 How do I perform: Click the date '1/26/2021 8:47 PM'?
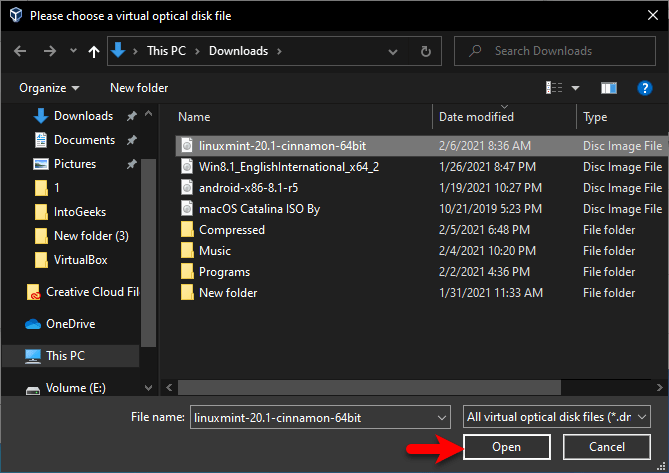487,167
